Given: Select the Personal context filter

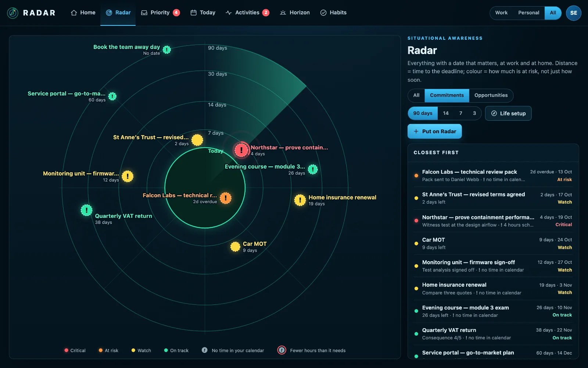Looking at the screenshot, I should tap(528, 13).
